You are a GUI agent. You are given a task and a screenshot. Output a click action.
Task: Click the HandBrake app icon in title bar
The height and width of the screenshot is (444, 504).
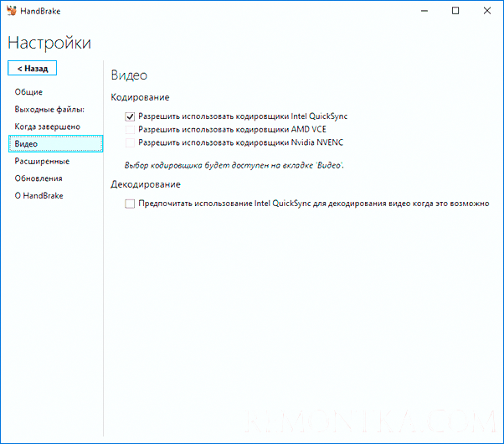coord(11,12)
